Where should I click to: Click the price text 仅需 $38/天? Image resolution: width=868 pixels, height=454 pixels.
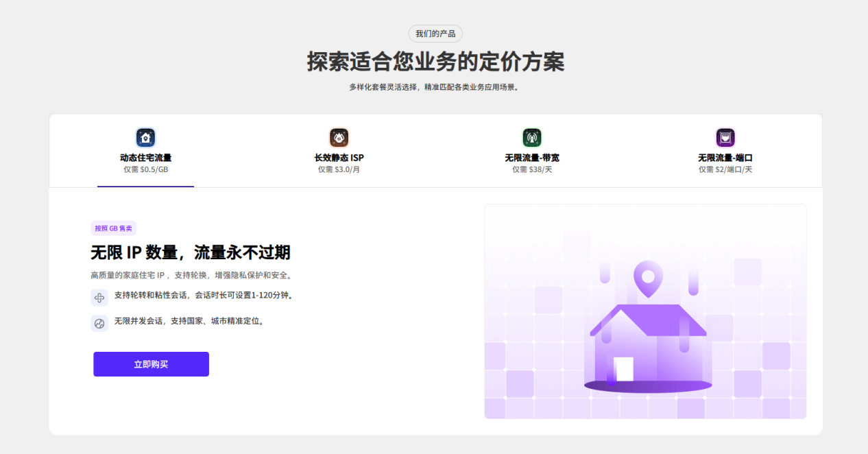tap(533, 168)
